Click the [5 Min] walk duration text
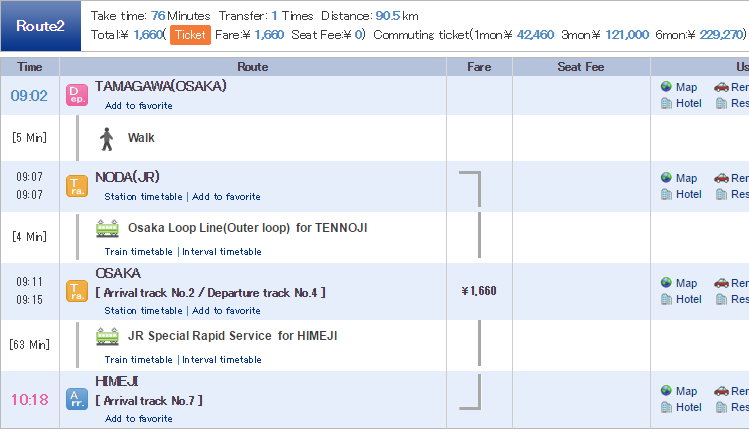The height and width of the screenshot is (433, 749). [x=30, y=138]
